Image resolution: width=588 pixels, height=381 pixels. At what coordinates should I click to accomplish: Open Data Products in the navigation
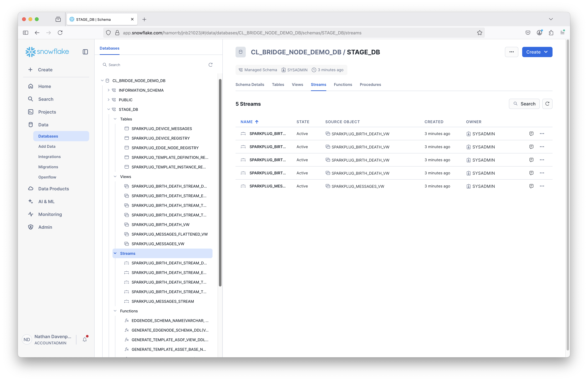[53, 189]
